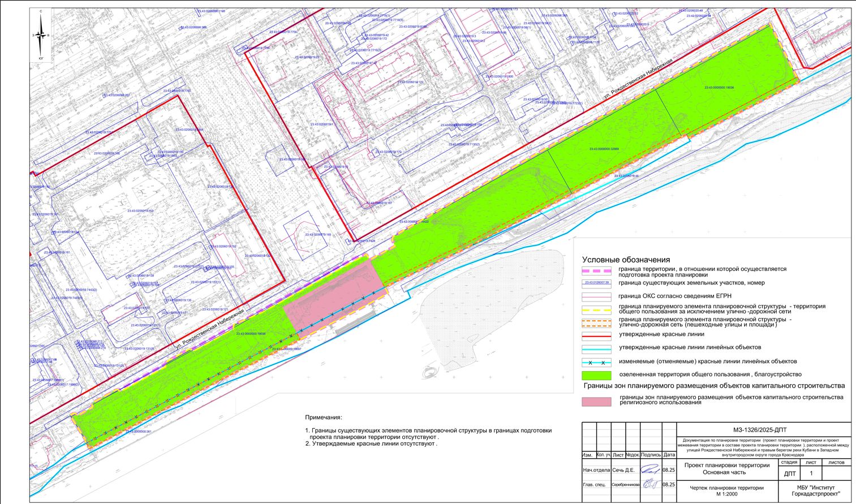
Task: Click the north arrow compass symbol
Action: (41, 36)
